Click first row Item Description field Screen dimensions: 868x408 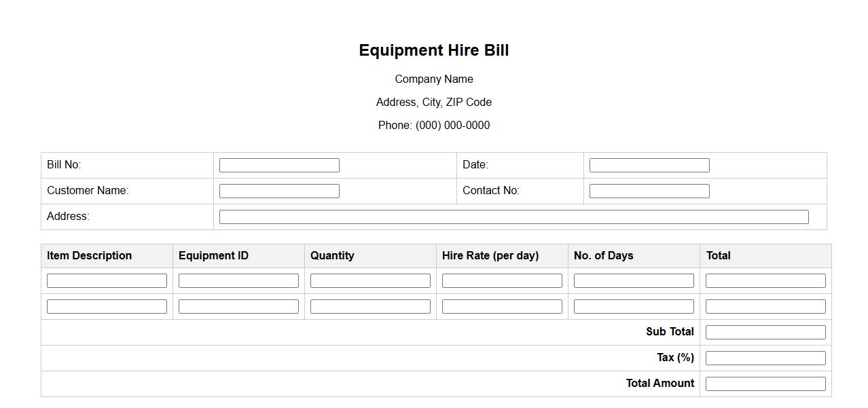tap(107, 280)
